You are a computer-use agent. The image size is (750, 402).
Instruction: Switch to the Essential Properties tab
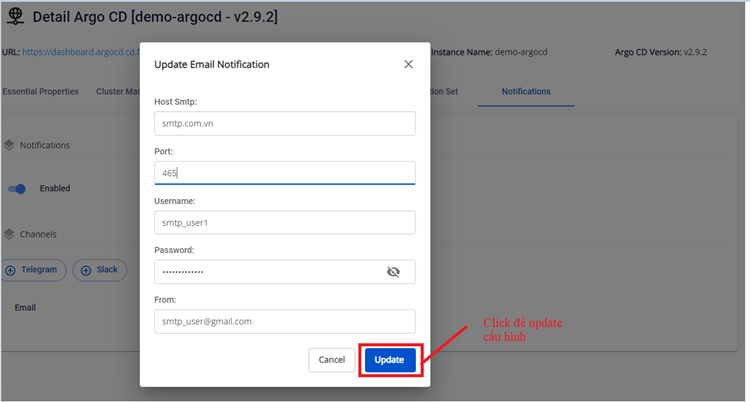[x=40, y=92]
